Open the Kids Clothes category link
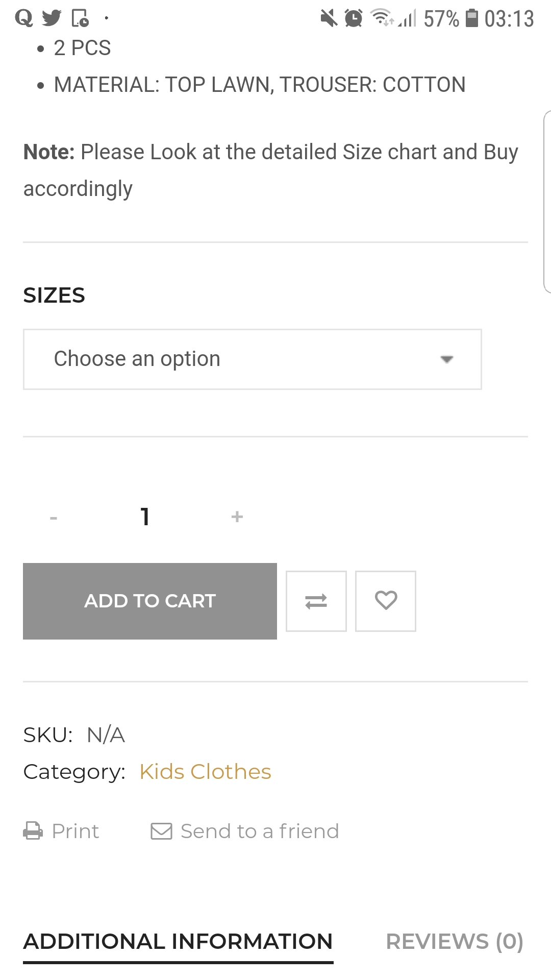Image resolution: width=551 pixels, height=980 pixels. pos(205,772)
